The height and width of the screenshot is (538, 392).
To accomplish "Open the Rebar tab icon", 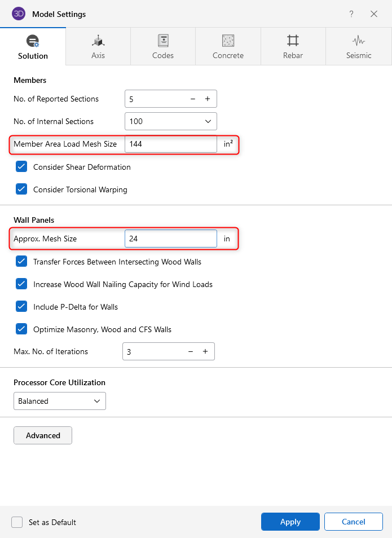I will coord(293,41).
